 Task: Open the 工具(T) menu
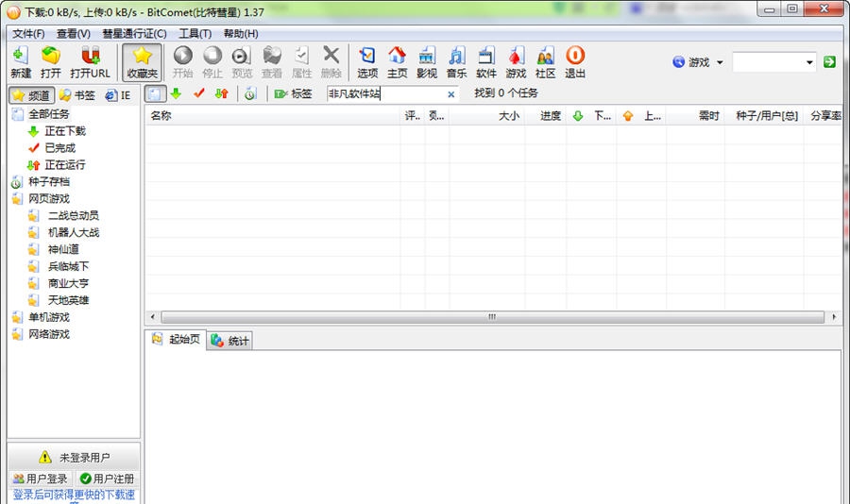(195, 33)
